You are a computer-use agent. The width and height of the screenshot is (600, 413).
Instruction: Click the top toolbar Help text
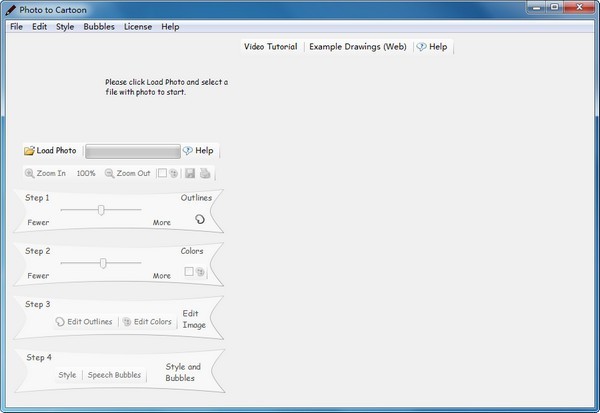tap(438, 47)
